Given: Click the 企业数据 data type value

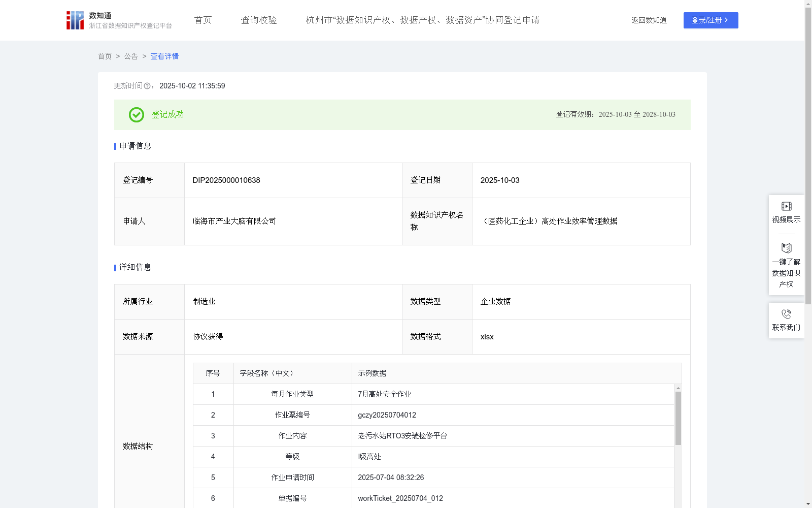Looking at the screenshot, I should (496, 302).
